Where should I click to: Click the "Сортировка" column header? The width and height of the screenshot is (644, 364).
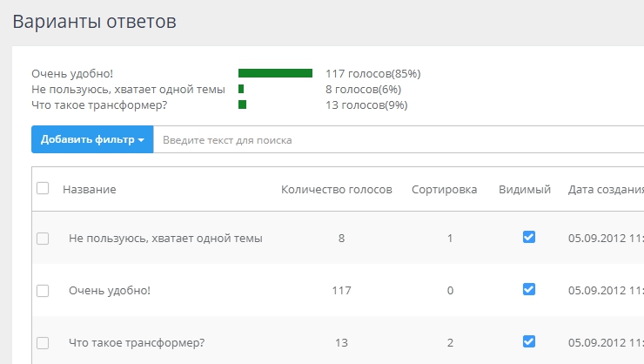[x=444, y=189]
